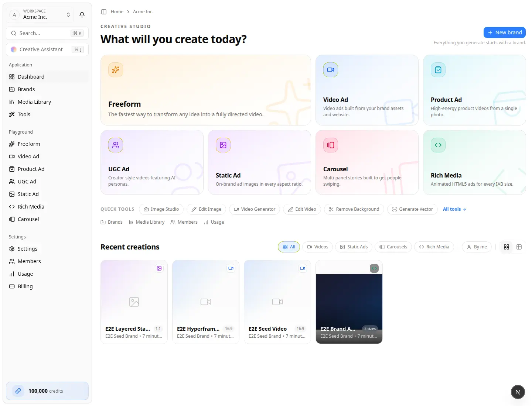Open Video Ad in the sidebar

tap(47, 156)
